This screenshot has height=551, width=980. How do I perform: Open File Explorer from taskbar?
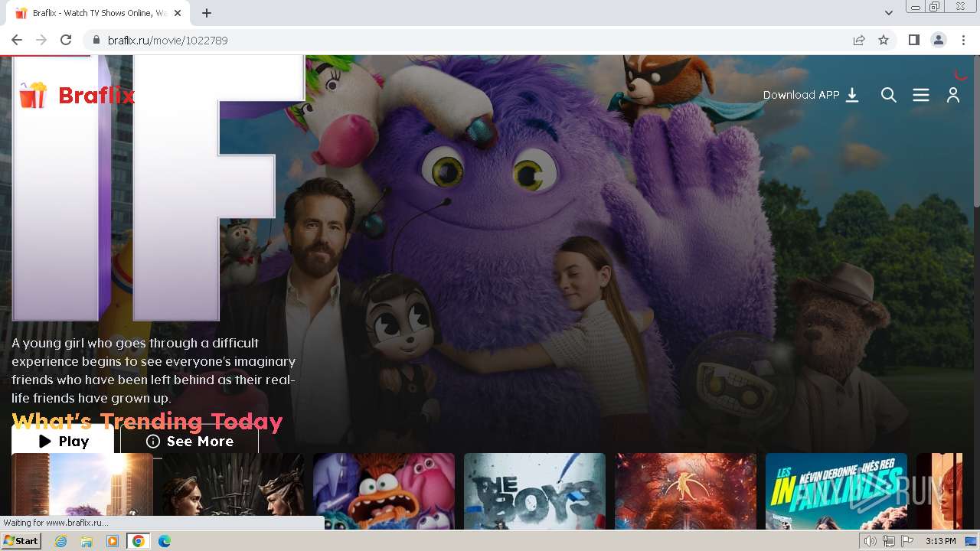[x=87, y=541]
